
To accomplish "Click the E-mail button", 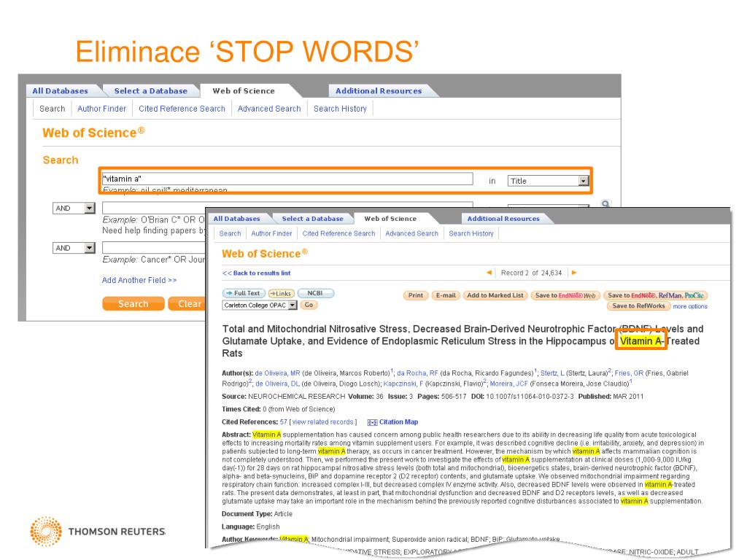I will coord(446,295).
